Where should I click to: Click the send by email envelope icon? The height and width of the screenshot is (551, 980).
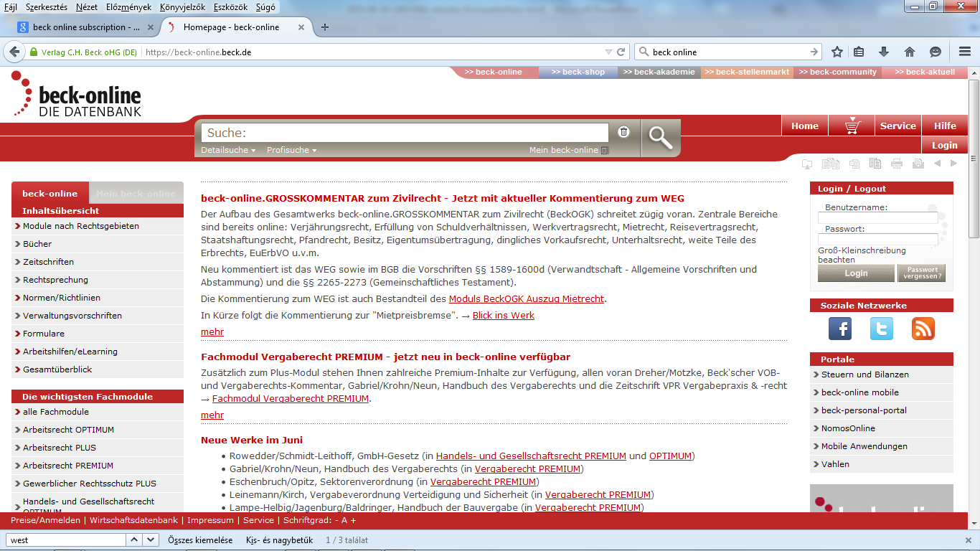pos(918,164)
